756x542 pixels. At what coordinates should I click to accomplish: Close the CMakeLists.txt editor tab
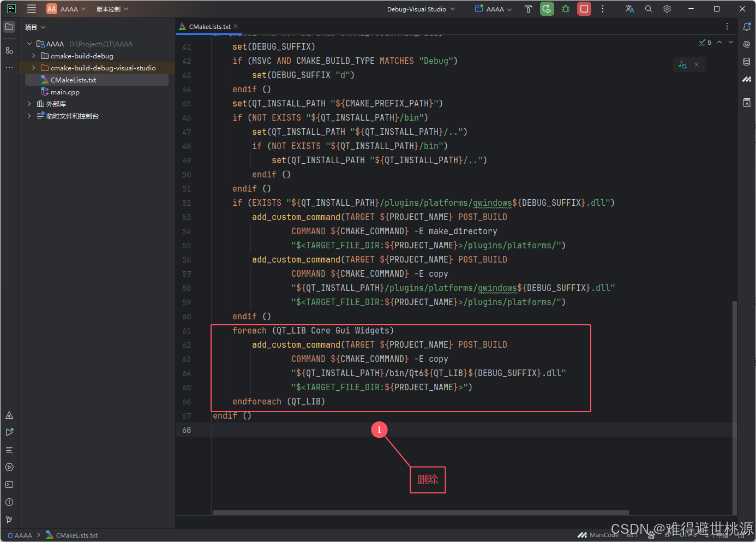click(x=236, y=26)
